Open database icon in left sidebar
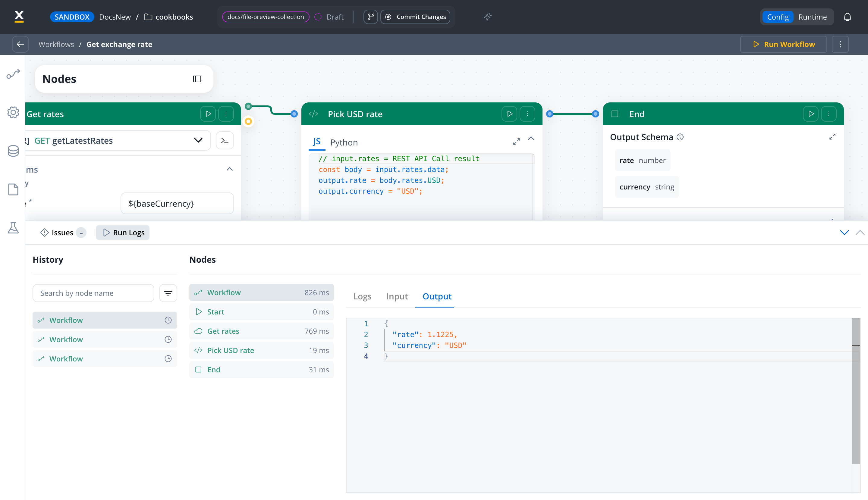Image resolution: width=868 pixels, height=500 pixels. (13, 151)
